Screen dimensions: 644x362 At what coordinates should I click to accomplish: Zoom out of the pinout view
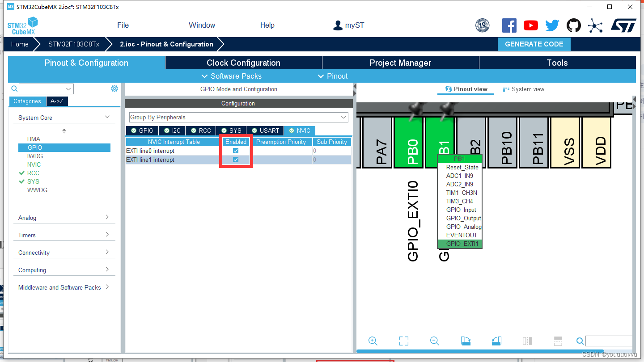(434, 341)
